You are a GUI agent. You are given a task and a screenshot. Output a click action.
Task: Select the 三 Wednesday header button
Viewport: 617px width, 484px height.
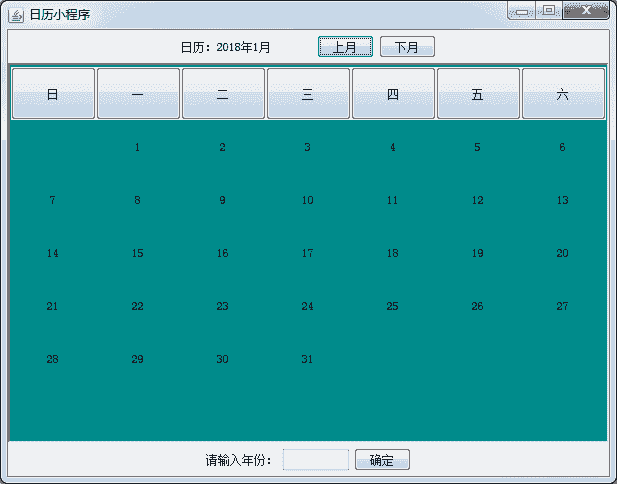pyautogui.click(x=308, y=94)
